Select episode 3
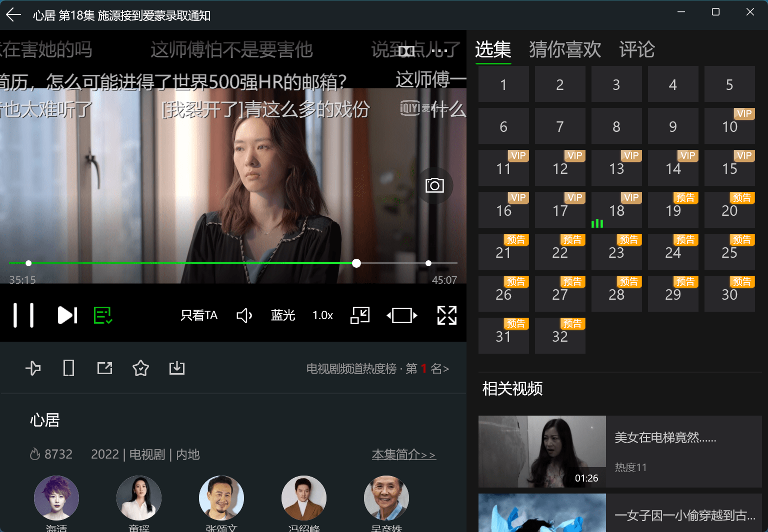768x532 pixels. (616, 84)
